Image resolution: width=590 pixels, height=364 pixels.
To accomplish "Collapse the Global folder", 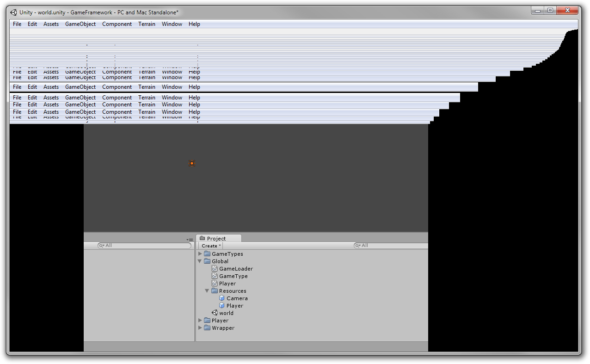I will (200, 261).
